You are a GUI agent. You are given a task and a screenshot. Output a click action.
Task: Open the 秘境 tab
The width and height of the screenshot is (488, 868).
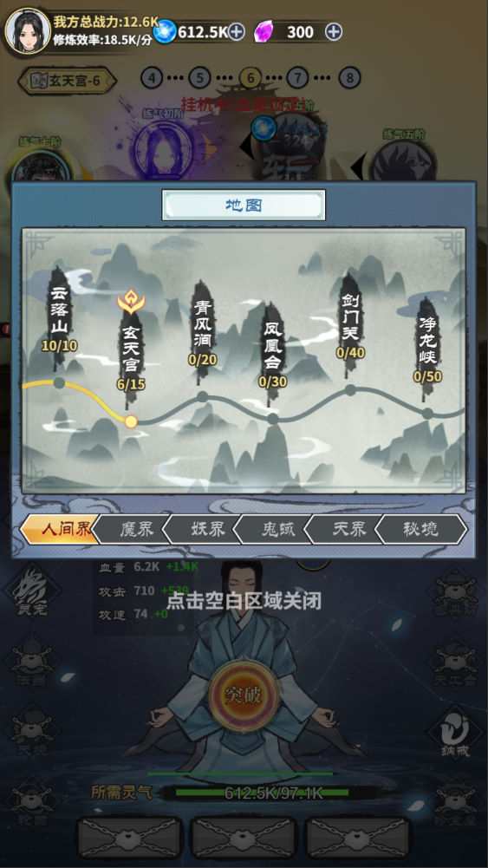pos(420,529)
